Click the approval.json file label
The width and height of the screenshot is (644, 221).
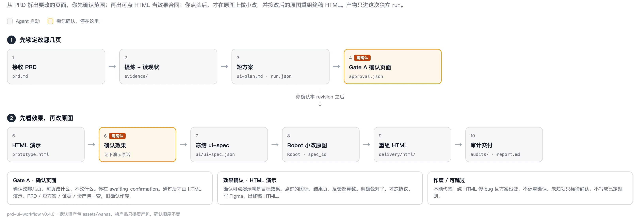[x=366, y=76]
